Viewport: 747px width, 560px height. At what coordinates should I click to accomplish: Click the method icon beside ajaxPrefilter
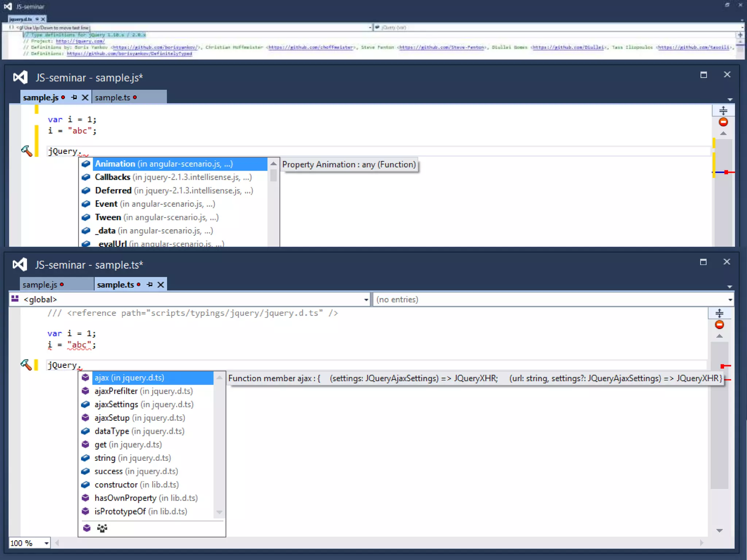coord(86,391)
